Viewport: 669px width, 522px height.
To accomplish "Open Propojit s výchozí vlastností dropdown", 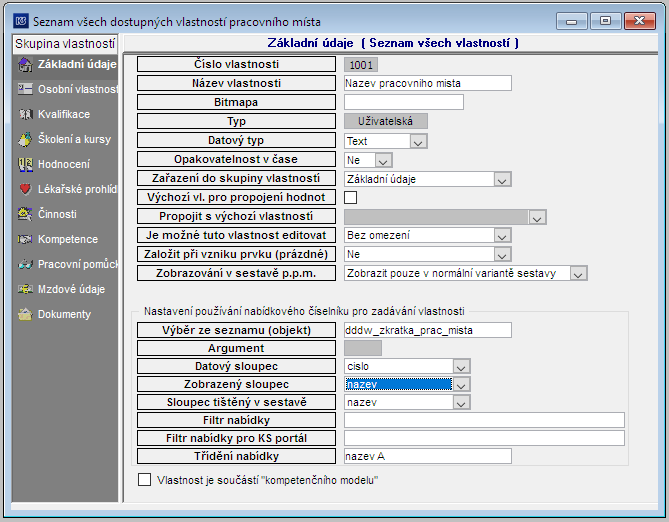I will point(537,217).
